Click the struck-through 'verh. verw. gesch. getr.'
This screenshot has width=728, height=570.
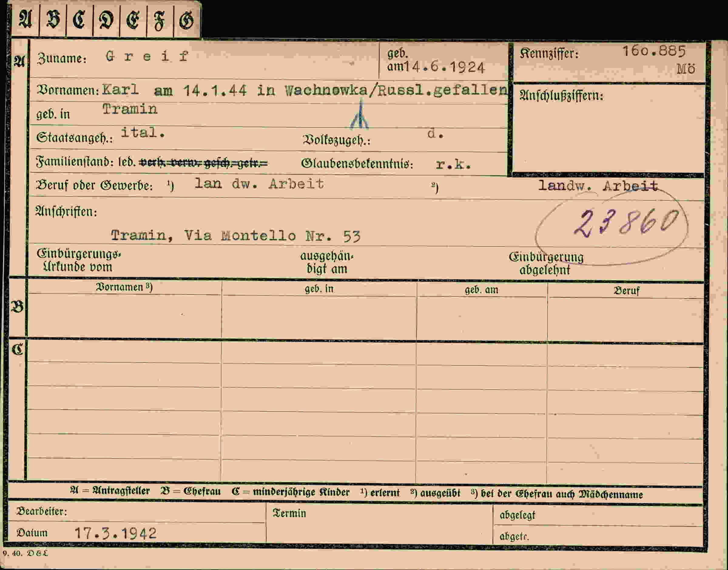tap(204, 163)
